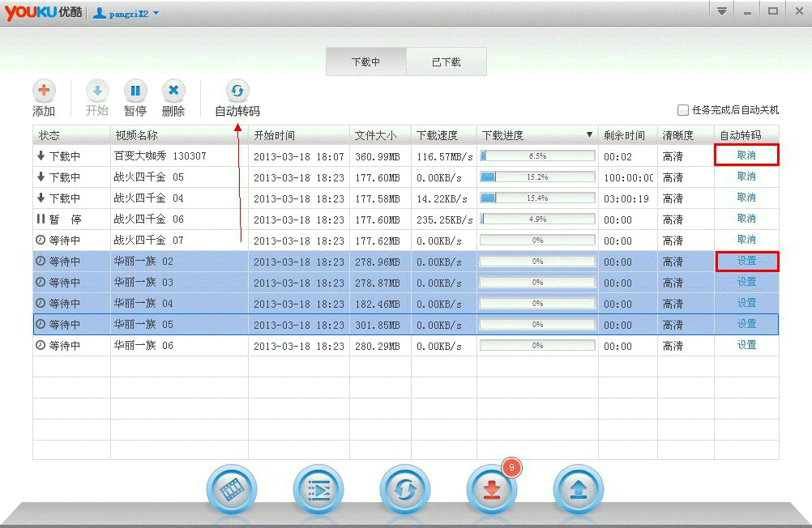Switch to the 已下载 tab
812x528 pixels.
[x=446, y=62]
